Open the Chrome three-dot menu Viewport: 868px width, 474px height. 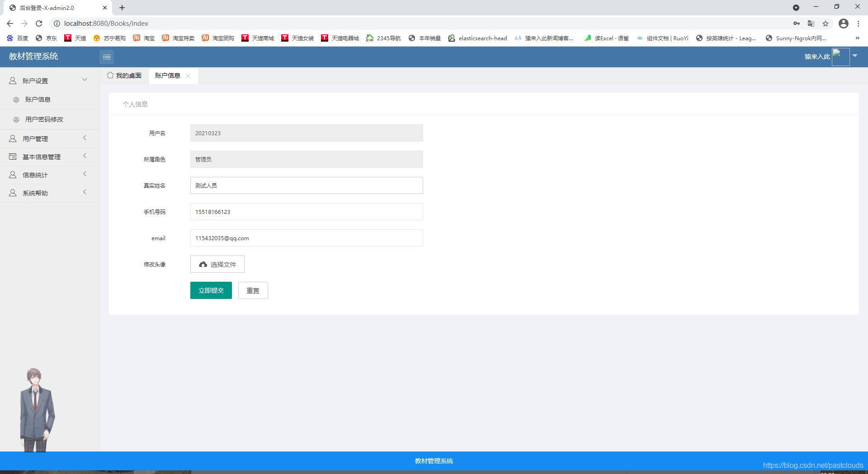(858, 24)
